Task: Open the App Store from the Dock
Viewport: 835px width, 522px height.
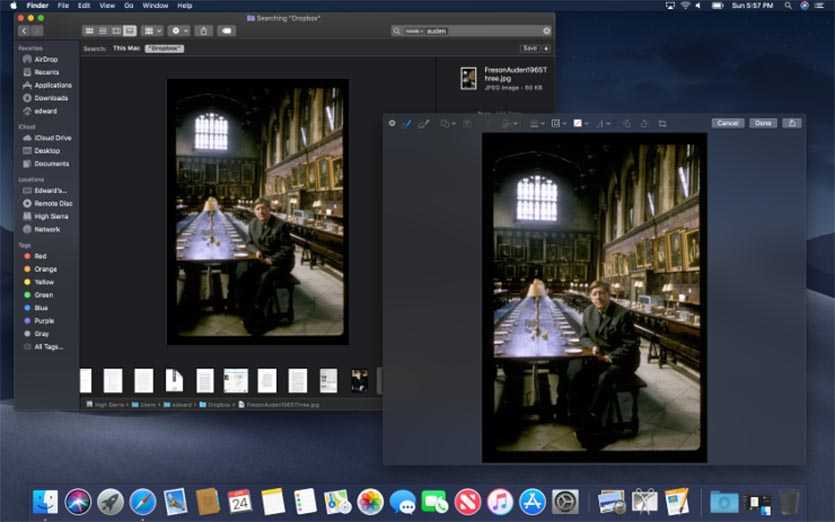Action: (532, 501)
